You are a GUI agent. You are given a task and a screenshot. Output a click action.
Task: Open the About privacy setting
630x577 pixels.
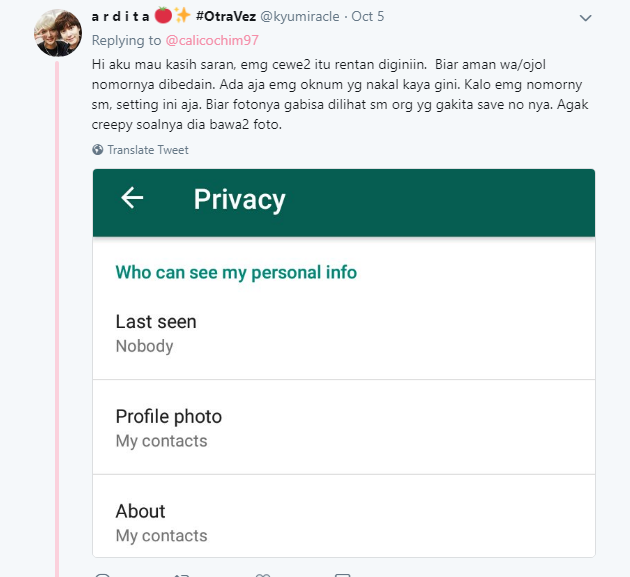(344, 516)
